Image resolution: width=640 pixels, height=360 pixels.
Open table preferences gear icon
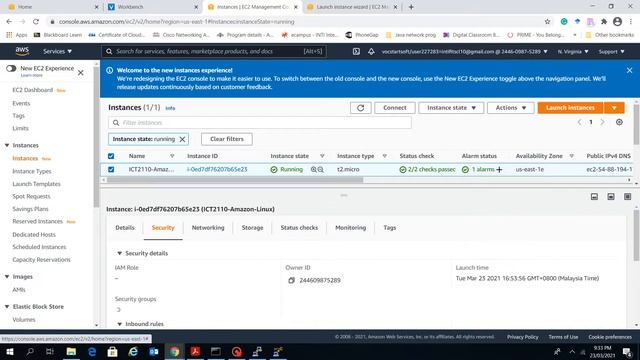[x=619, y=122]
